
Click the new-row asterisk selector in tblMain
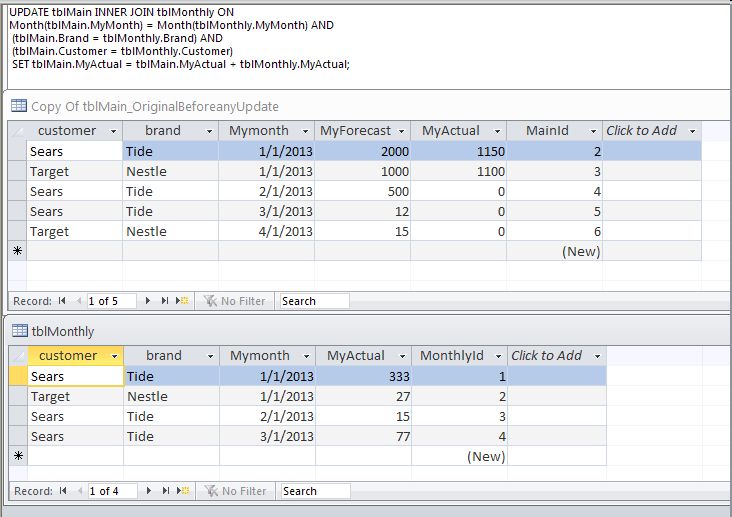pyautogui.click(x=17, y=251)
